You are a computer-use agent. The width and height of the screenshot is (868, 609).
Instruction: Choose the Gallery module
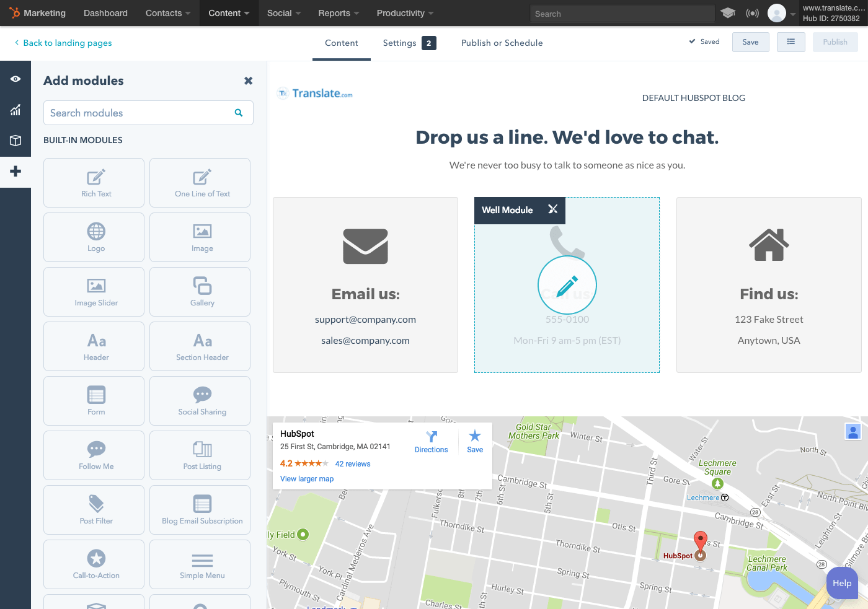[x=202, y=292]
